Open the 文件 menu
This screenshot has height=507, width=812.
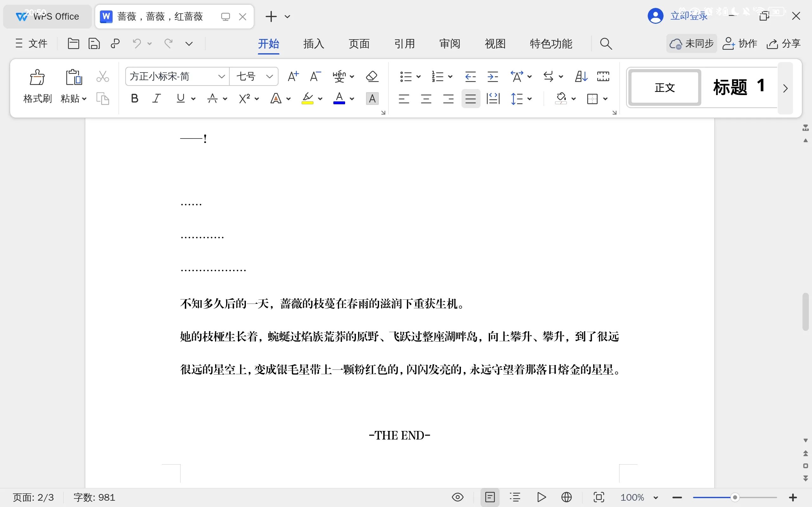pyautogui.click(x=31, y=44)
